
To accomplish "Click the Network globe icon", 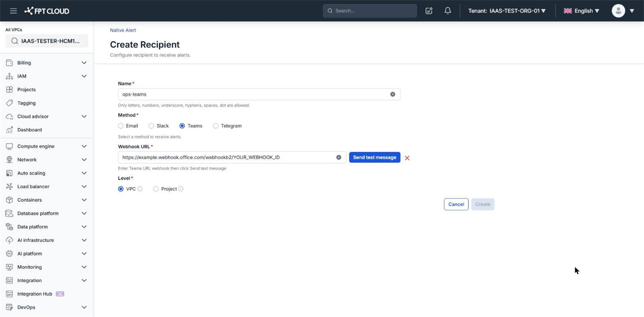I will pyautogui.click(x=9, y=160).
